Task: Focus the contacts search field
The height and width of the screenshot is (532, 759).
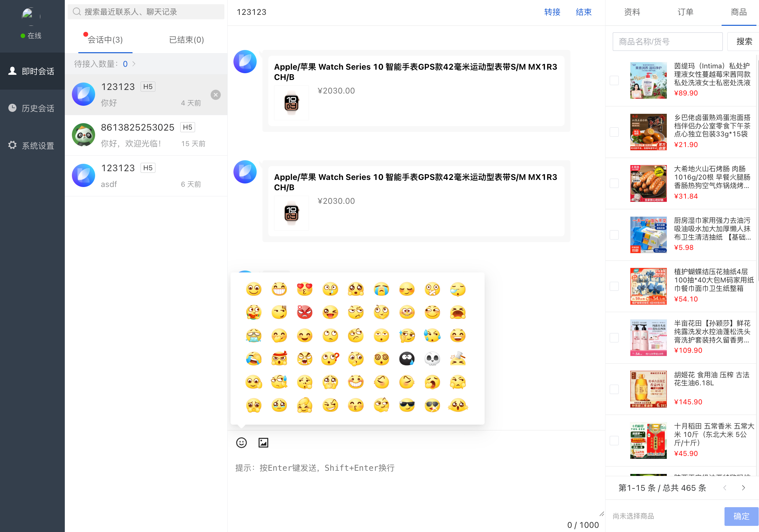Action: 146,12
